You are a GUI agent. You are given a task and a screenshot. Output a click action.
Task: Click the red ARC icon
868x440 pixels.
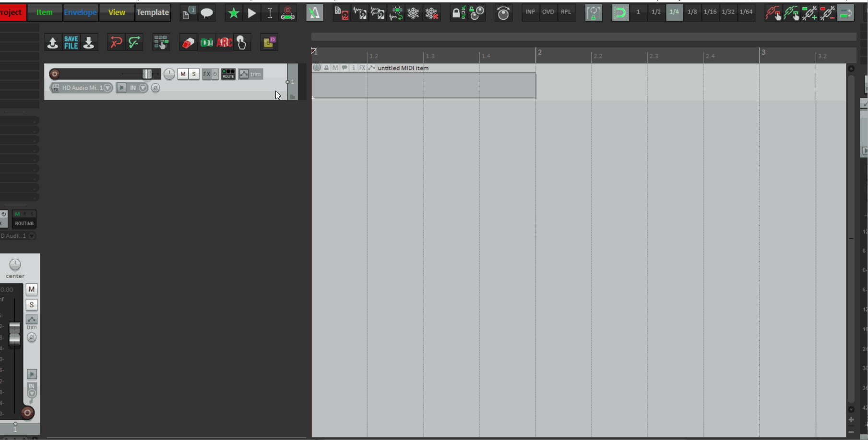coord(225,43)
